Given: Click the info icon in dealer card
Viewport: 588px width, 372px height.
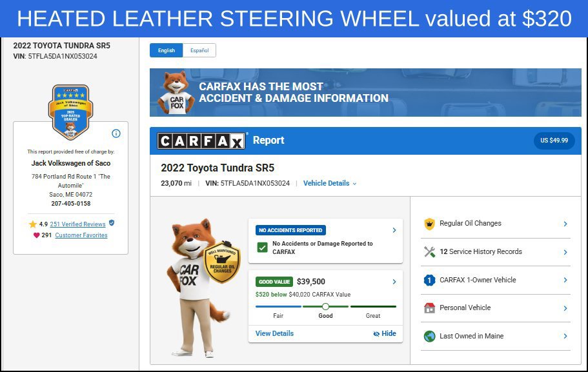Looking at the screenshot, I should pyautogui.click(x=116, y=133).
